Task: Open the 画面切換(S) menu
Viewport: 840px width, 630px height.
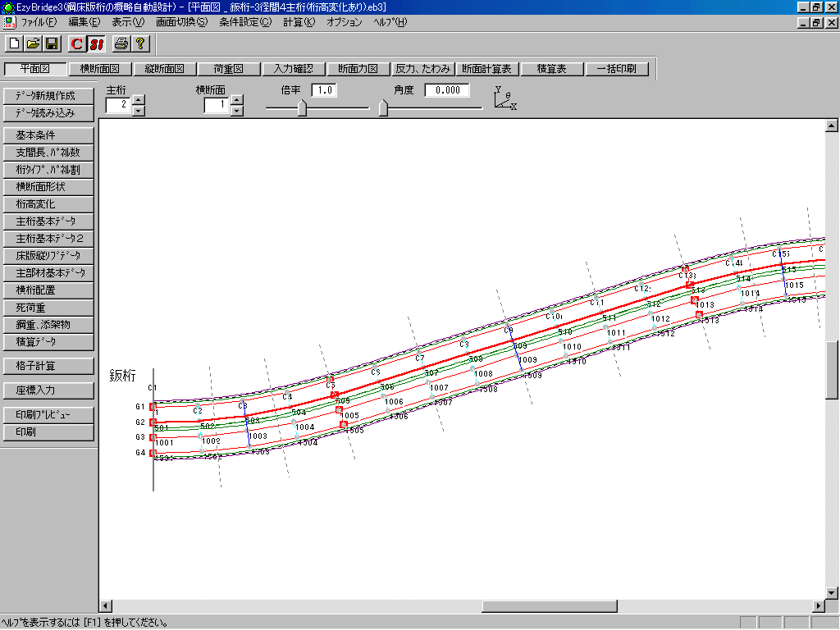Action: (181, 22)
